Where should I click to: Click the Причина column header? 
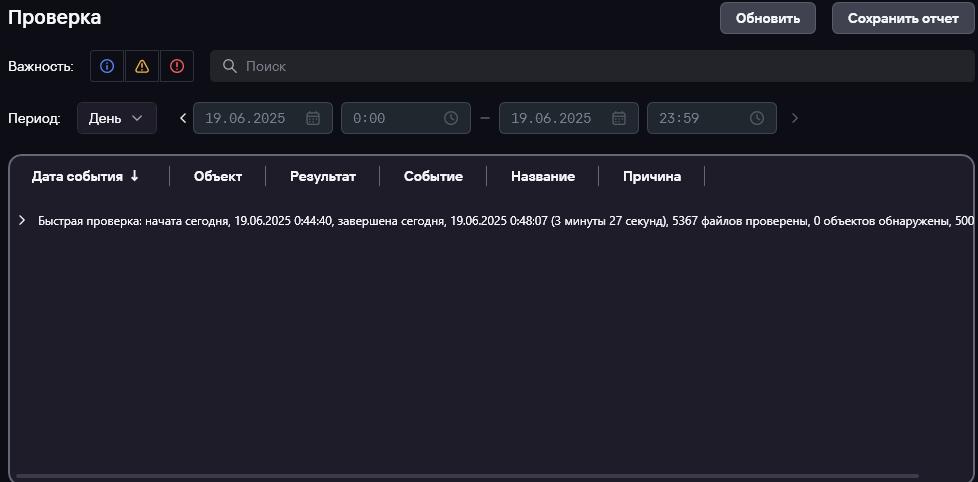pos(652,176)
